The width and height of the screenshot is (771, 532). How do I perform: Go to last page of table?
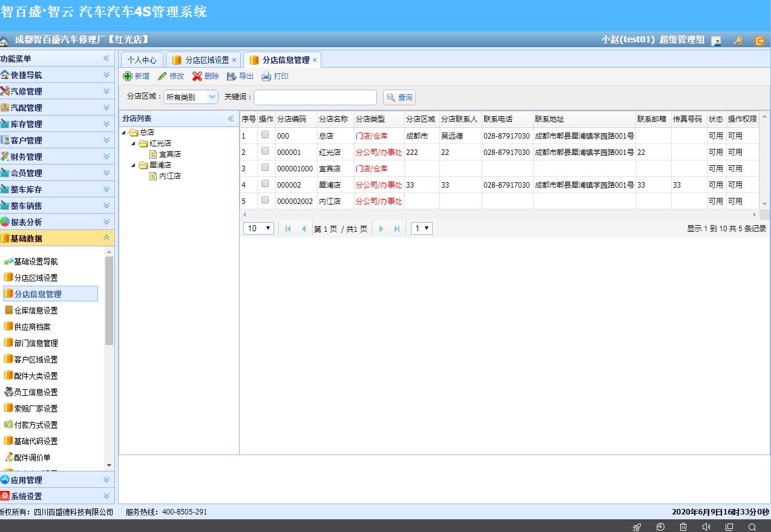click(397, 228)
